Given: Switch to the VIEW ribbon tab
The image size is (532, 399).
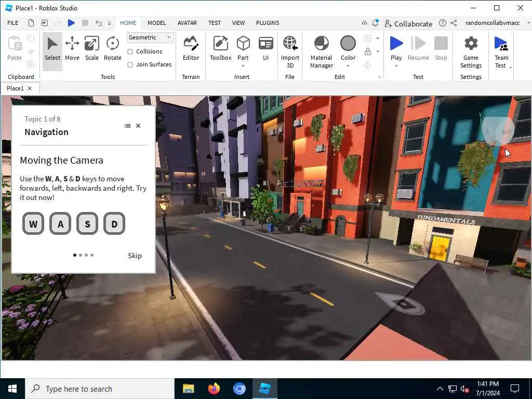Looking at the screenshot, I should click(x=238, y=23).
